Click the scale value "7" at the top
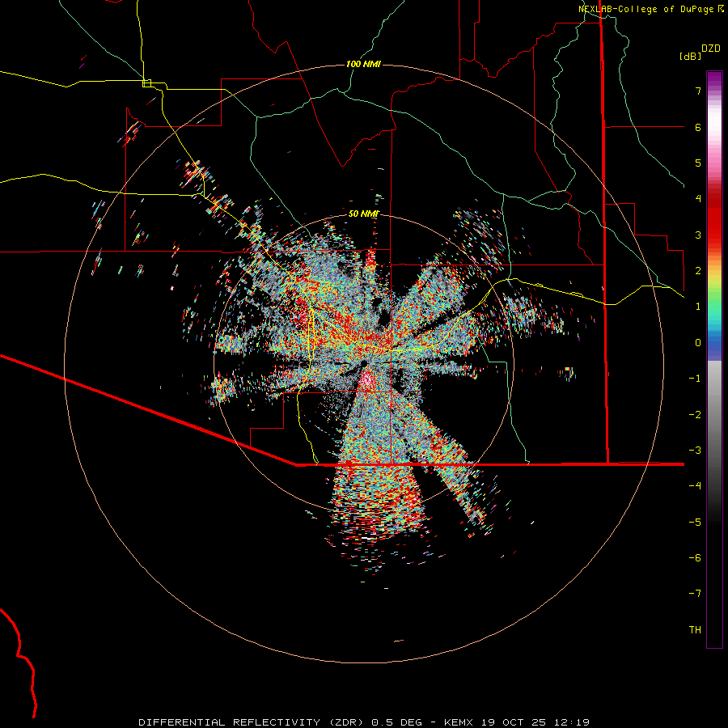Screen dimensions: 728x728 tap(698, 91)
